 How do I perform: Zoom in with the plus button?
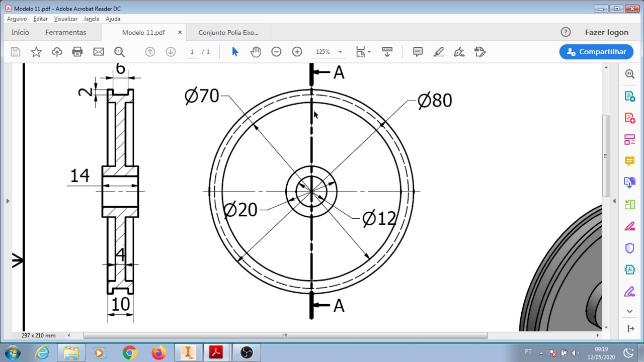point(297,52)
